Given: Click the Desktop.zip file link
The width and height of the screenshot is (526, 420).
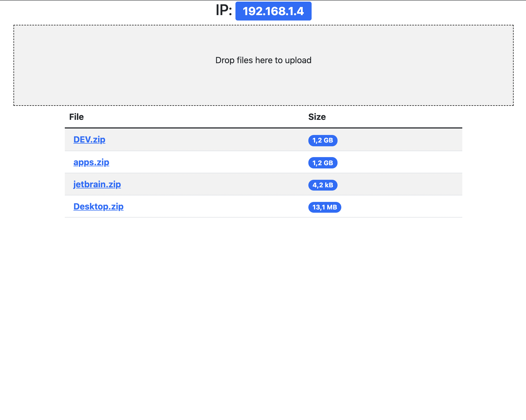Looking at the screenshot, I should [99, 206].
